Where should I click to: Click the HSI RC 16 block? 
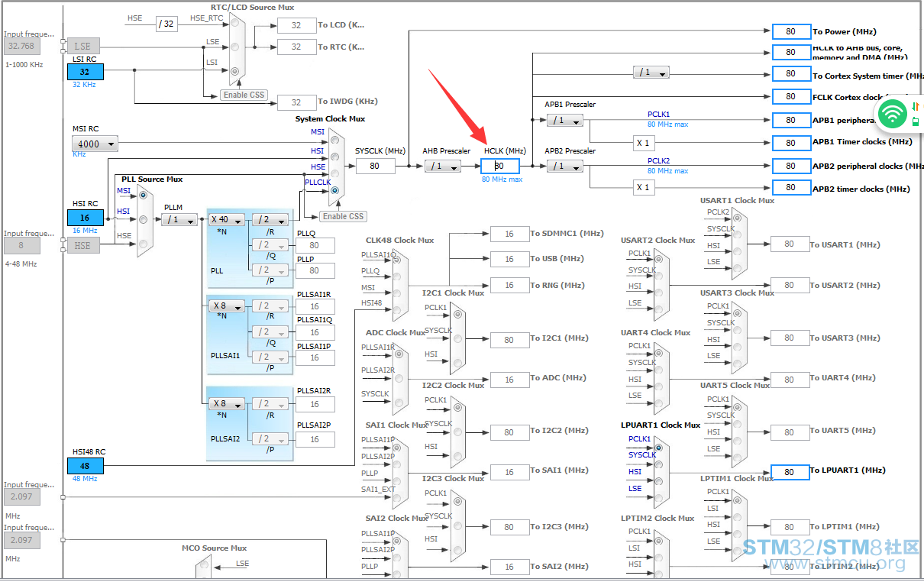pos(85,218)
